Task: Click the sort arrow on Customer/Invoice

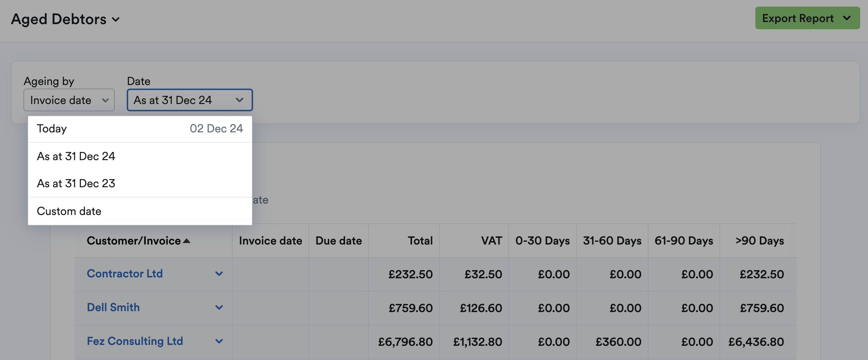Action: (187, 241)
